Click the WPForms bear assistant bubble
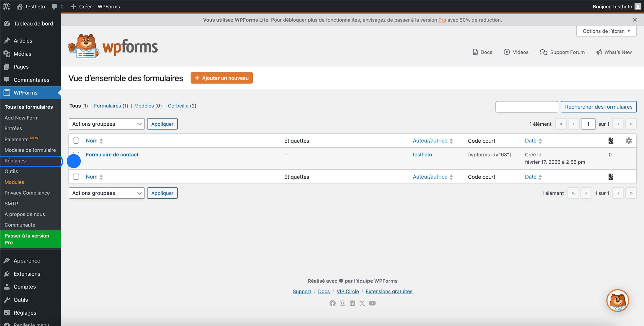Screen dimensions: 644x326 [x=618, y=300]
